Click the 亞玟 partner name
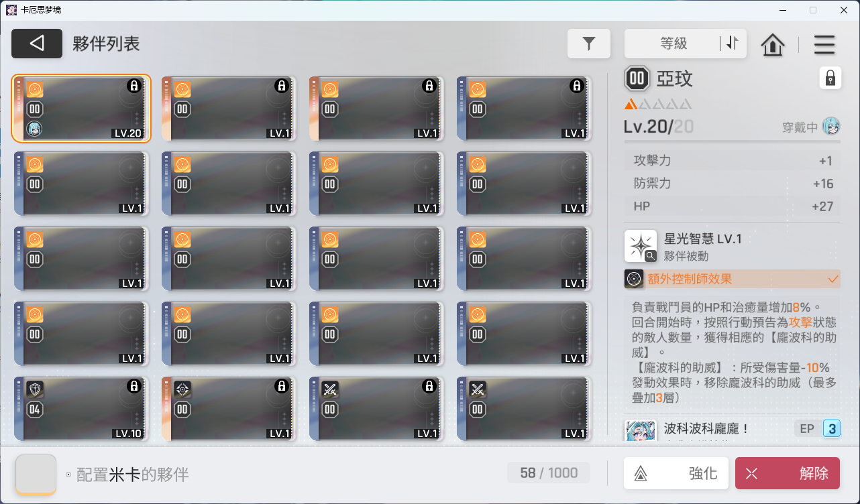The height and width of the screenshot is (504, 860). point(674,79)
